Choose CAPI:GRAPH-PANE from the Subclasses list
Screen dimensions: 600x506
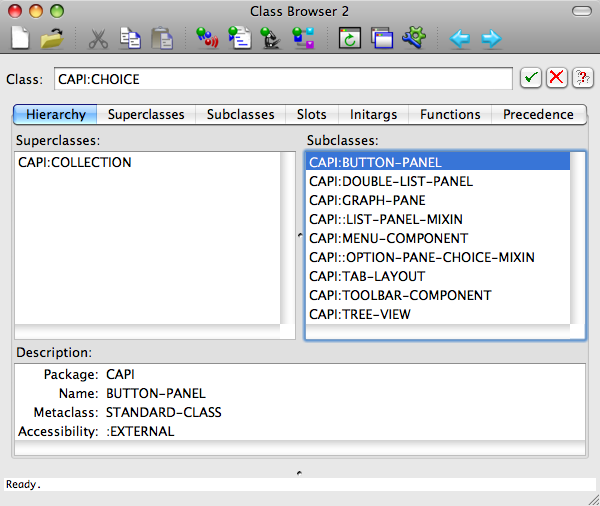coord(367,200)
